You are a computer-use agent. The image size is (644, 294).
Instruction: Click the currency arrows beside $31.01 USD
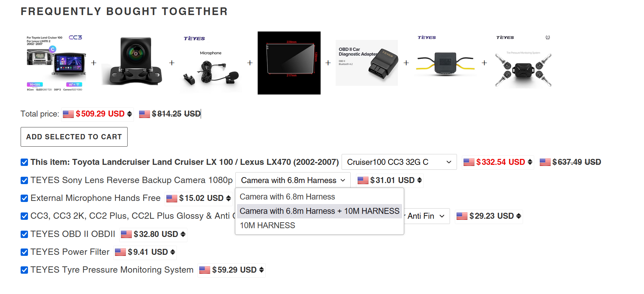click(x=420, y=181)
